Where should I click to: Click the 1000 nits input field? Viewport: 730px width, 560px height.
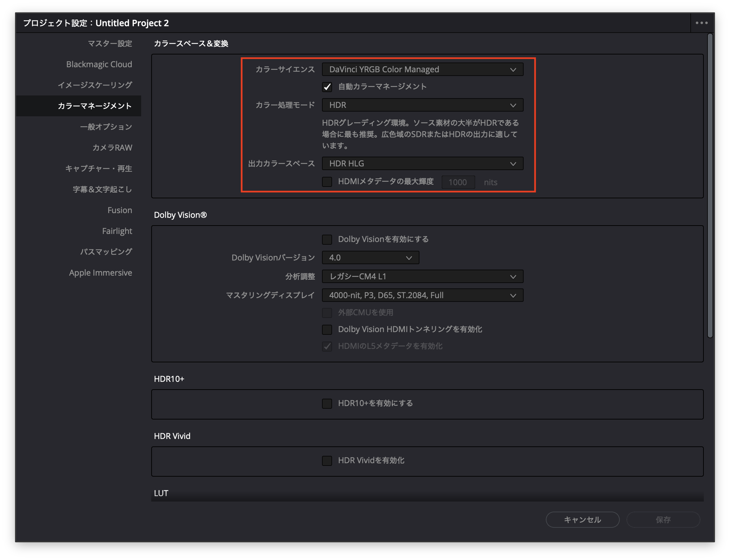tap(458, 182)
